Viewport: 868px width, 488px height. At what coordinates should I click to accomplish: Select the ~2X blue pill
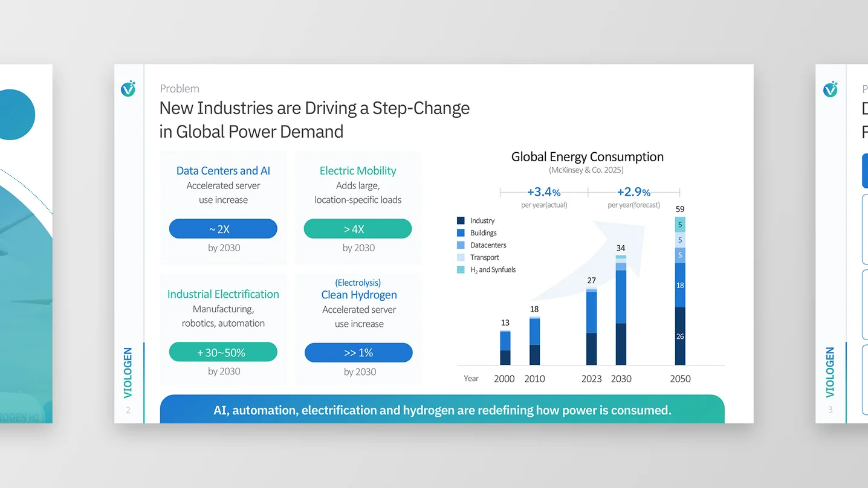pos(223,229)
